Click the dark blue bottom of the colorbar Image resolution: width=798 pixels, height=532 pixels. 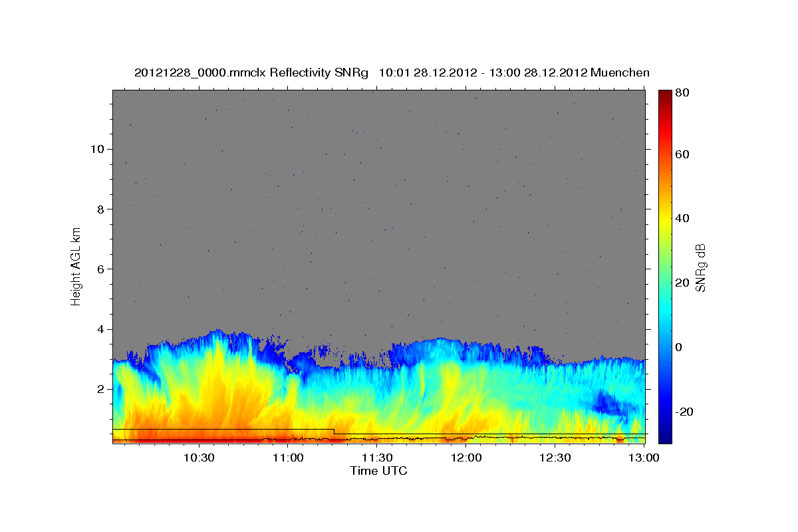(x=665, y=436)
